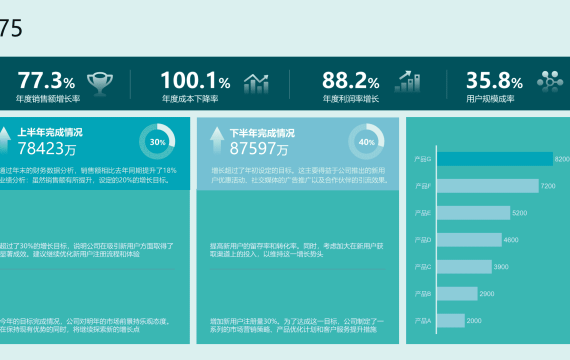
Task: Click paragraph mentioning 公司对明年的市场前景持乐观态度
Action: [x=85, y=325]
